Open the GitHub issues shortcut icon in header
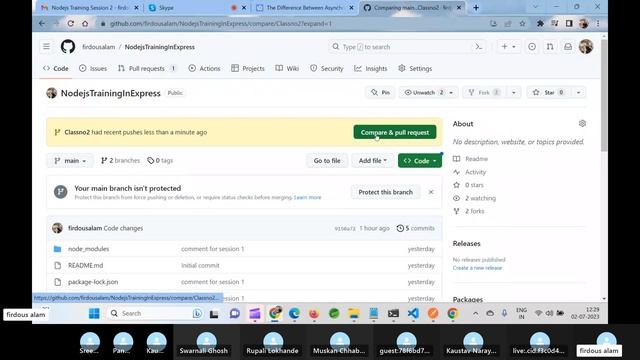The height and width of the screenshot is (360, 640). (532, 47)
